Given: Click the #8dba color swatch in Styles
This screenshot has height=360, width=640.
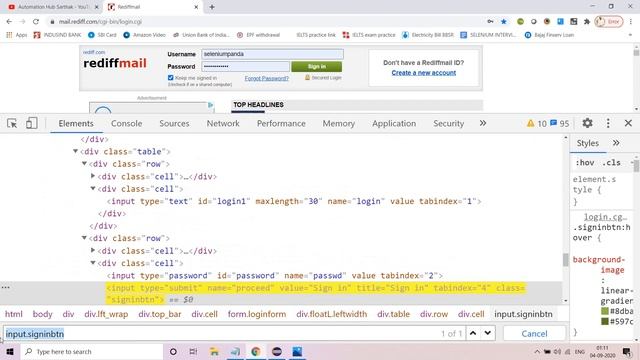Looking at the screenshot, I should point(604,311).
